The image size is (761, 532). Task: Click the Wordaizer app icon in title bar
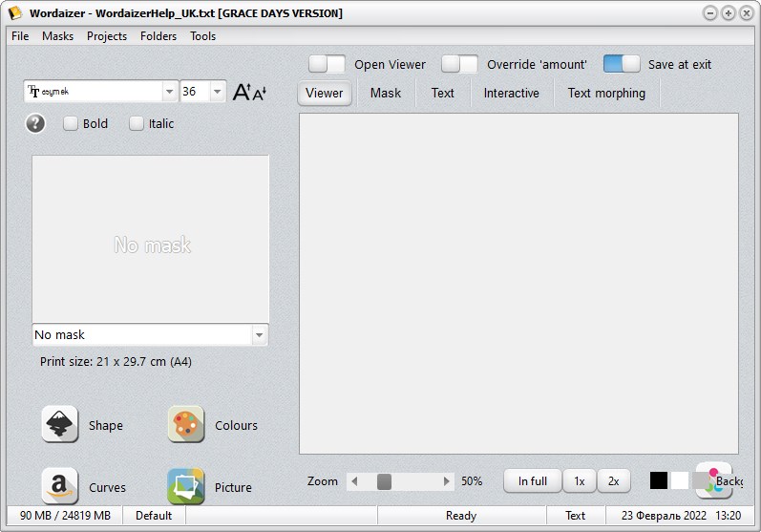pyautogui.click(x=15, y=13)
